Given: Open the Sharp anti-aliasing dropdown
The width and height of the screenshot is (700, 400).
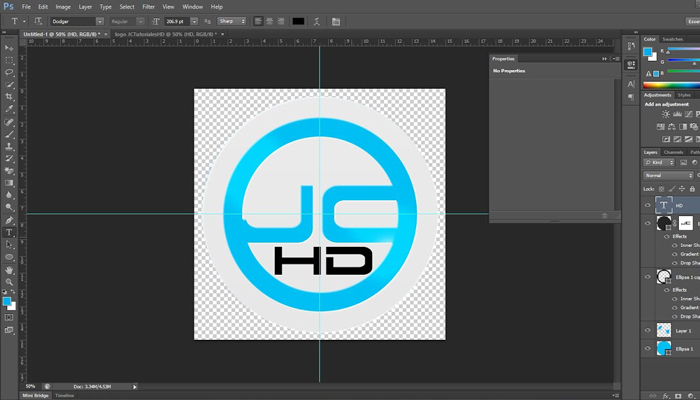Looking at the screenshot, I should [x=230, y=20].
